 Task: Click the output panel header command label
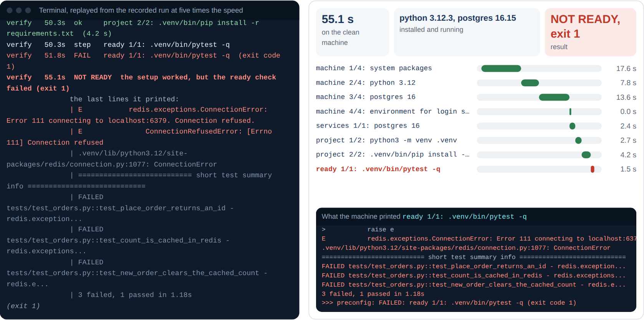pyautogui.click(x=465, y=217)
